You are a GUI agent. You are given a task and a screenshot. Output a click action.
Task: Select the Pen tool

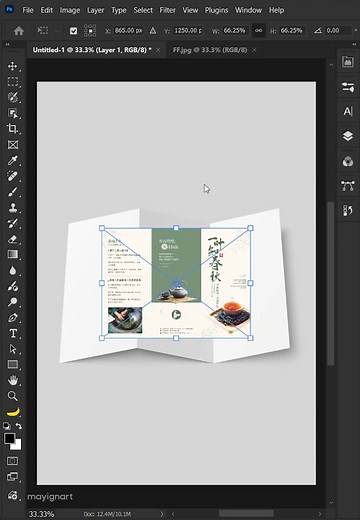(13, 317)
